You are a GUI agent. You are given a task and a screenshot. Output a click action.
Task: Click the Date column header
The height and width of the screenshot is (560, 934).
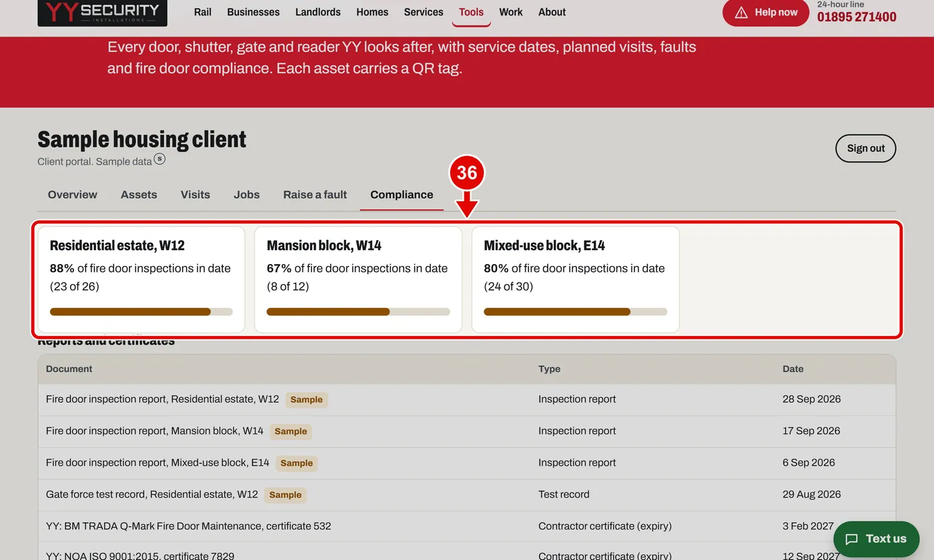point(793,369)
